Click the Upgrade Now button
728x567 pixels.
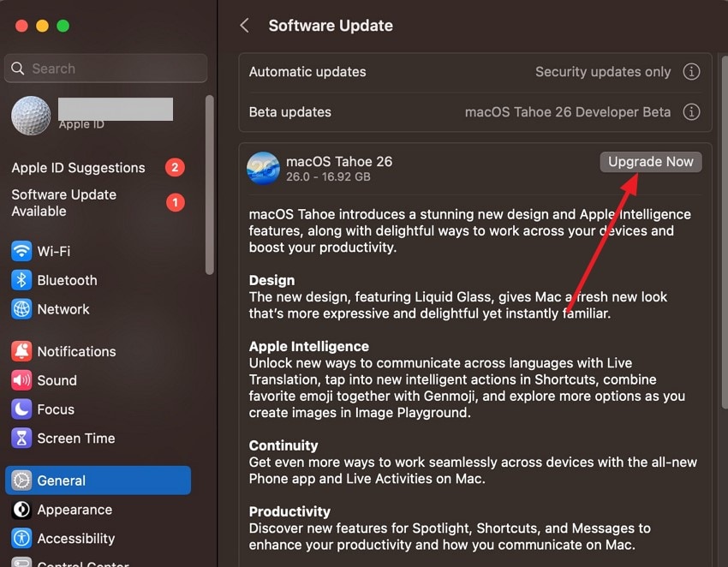point(650,162)
